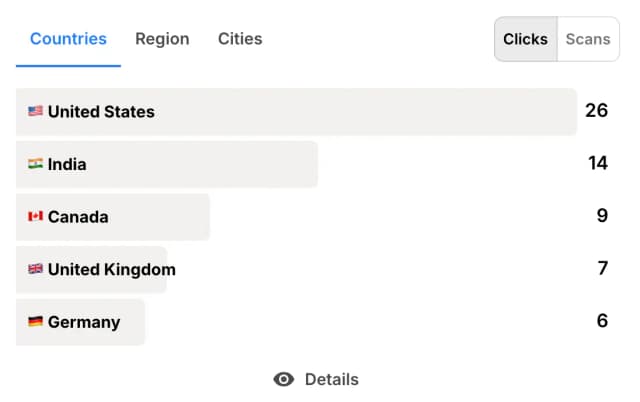The height and width of the screenshot is (402, 640).
Task: Click the Canada flag icon
Action: pos(35,216)
